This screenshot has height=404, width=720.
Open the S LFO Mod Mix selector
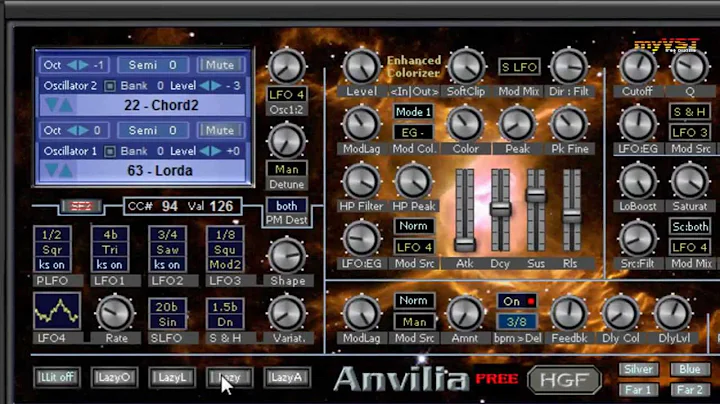(x=519, y=67)
